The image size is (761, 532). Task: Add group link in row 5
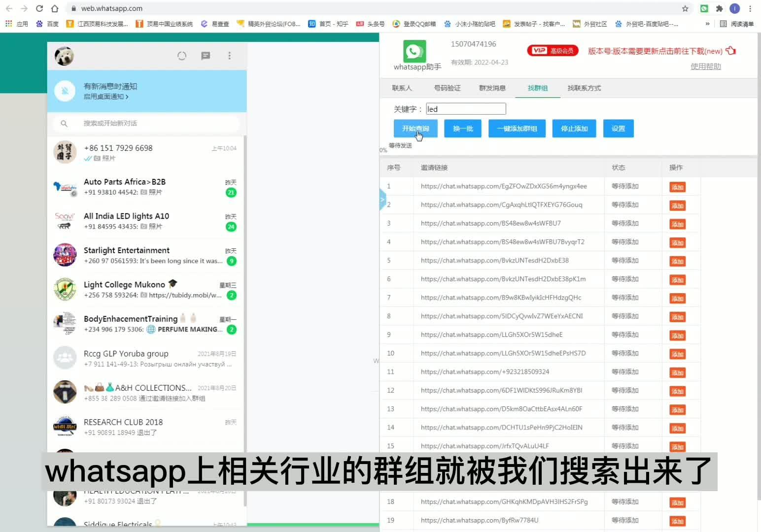pos(677,262)
